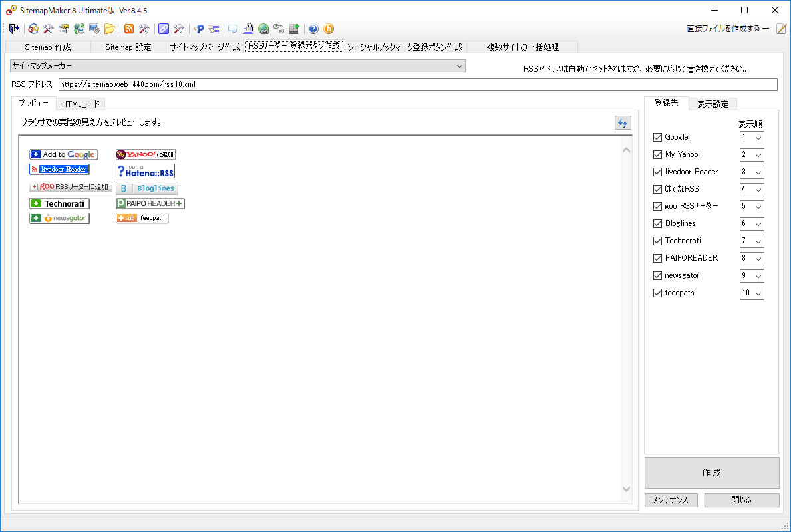Refresh the preview with the blue arrows button
Image resolution: width=791 pixels, height=532 pixels.
coord(623,122)
